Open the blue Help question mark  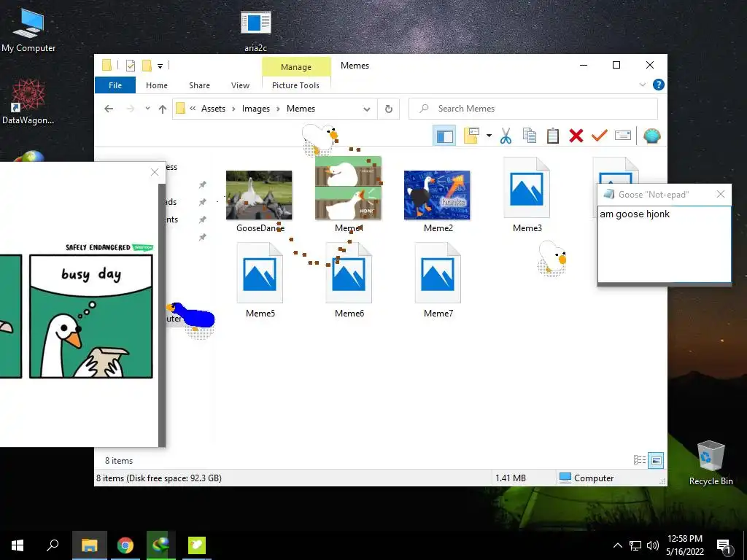[659, 85]
